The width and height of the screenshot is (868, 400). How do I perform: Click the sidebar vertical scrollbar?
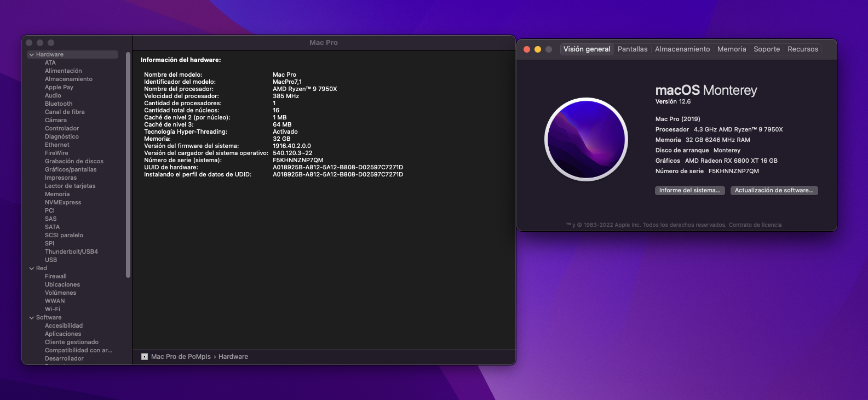(128, 164)
